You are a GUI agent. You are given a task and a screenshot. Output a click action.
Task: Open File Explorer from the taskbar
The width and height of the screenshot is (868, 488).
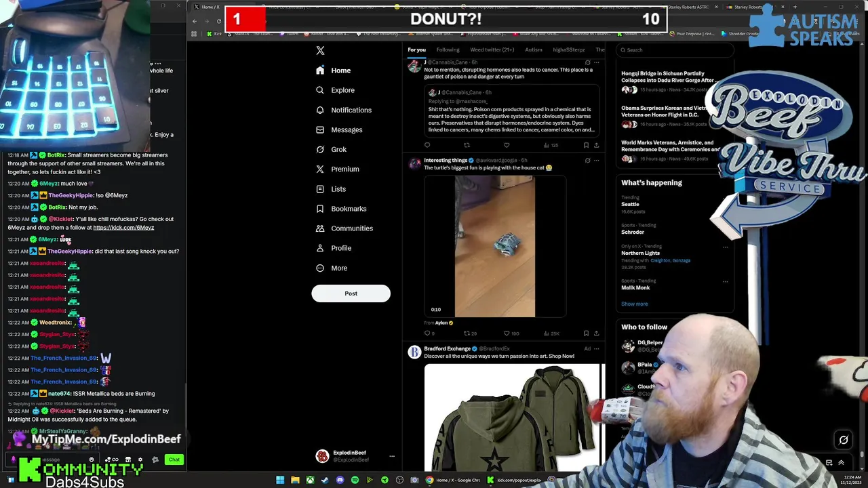[295, 480]
